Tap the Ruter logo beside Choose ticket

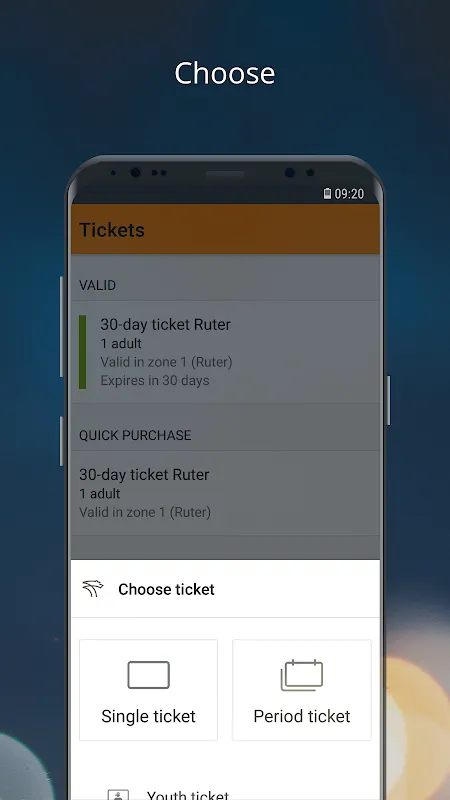point(93,589)
